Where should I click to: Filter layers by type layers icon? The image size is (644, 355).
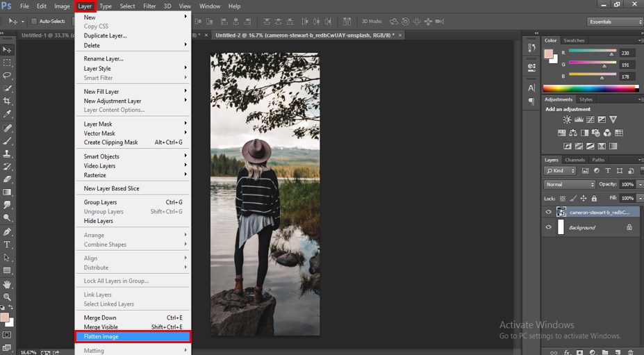point(608,170)
